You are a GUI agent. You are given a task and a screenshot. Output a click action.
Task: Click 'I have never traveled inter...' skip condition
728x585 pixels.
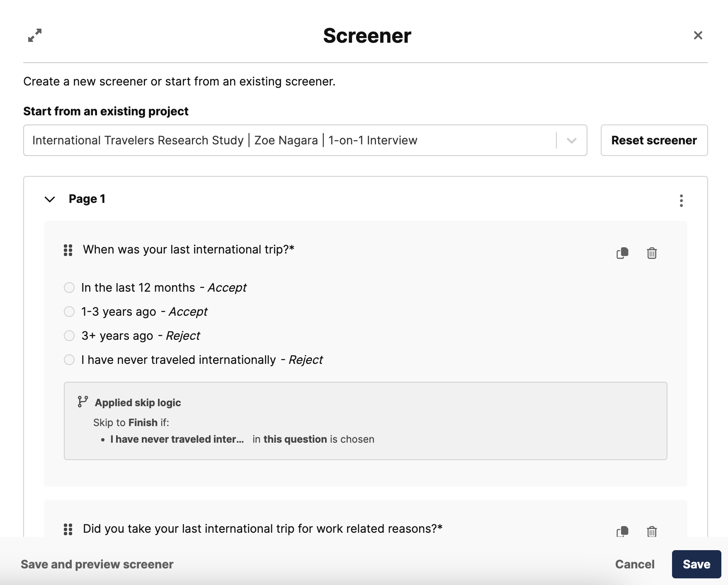[177, 439]
